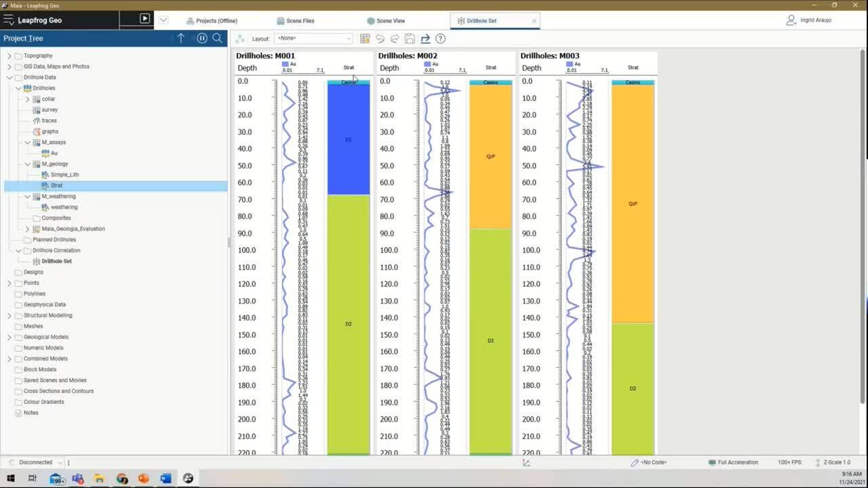Expand GIS Data, Maps and Photos
This screenshot has height=488, width=868.
pos(9,66)
